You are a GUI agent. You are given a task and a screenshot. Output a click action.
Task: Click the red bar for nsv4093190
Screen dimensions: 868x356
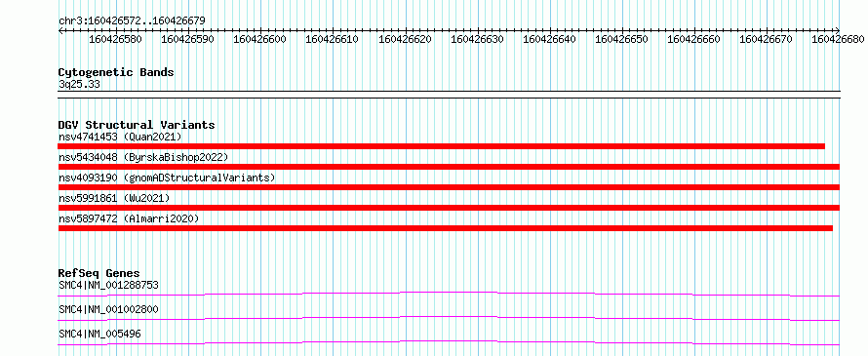tap(449, 187)
